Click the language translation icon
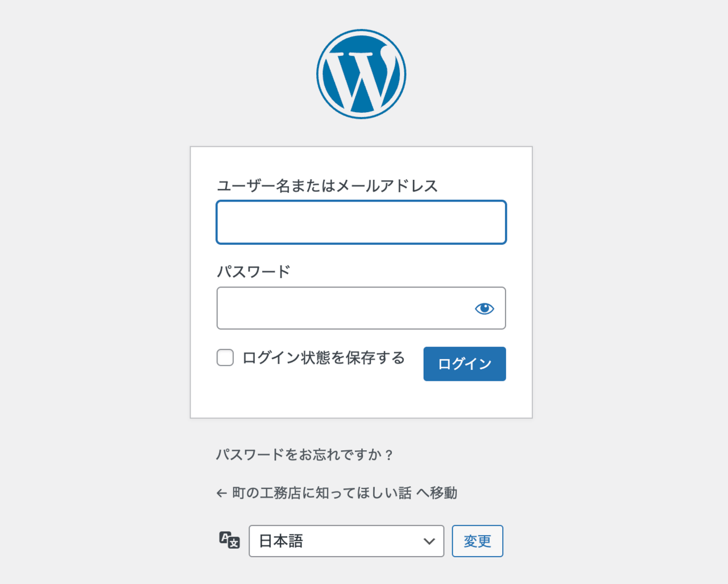 pos(230,540)
